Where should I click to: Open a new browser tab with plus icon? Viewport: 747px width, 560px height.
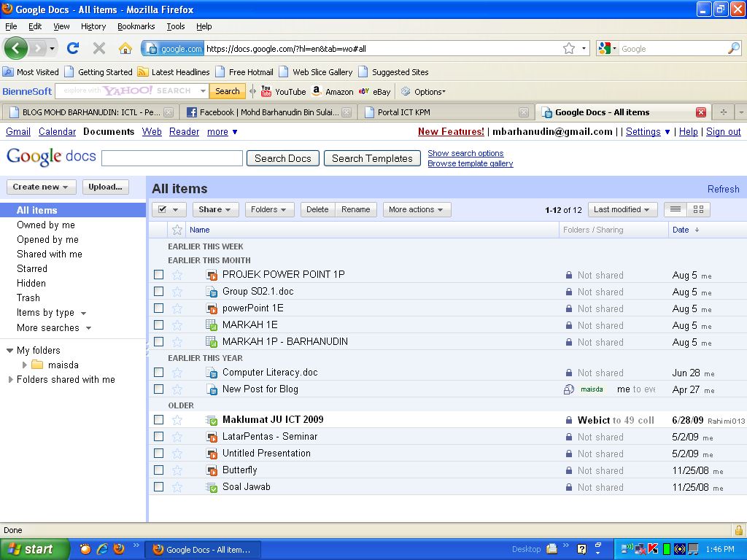tap(723, 112)
